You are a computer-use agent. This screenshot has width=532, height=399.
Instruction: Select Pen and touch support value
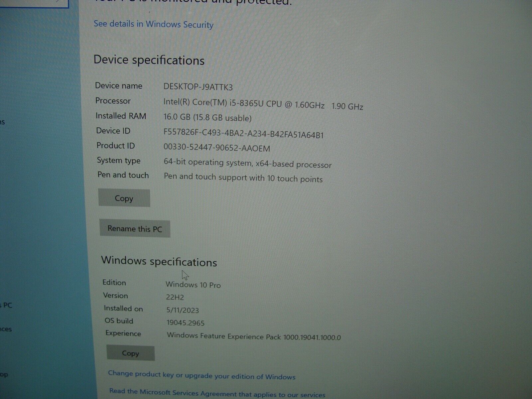point(243,178)
